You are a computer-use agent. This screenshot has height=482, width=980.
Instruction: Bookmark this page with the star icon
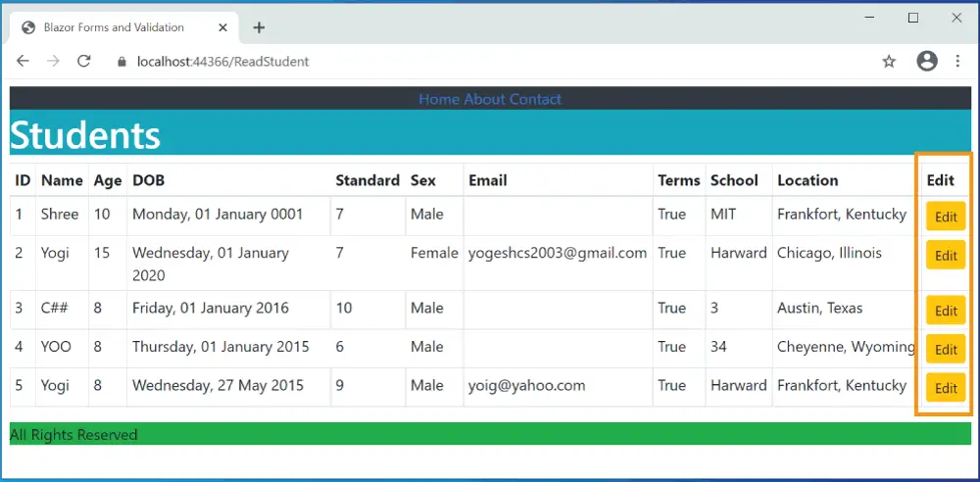point(889,61)
